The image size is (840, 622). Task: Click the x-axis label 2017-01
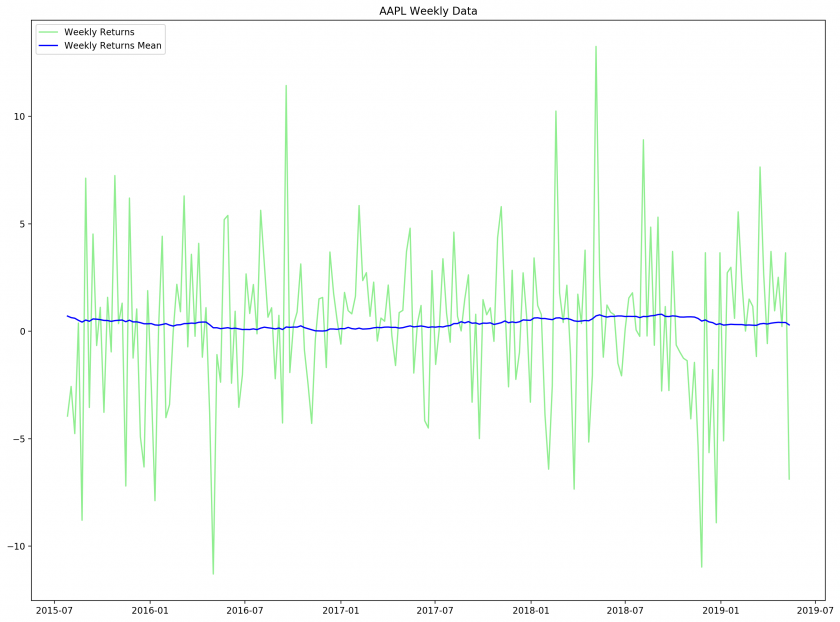340,611
